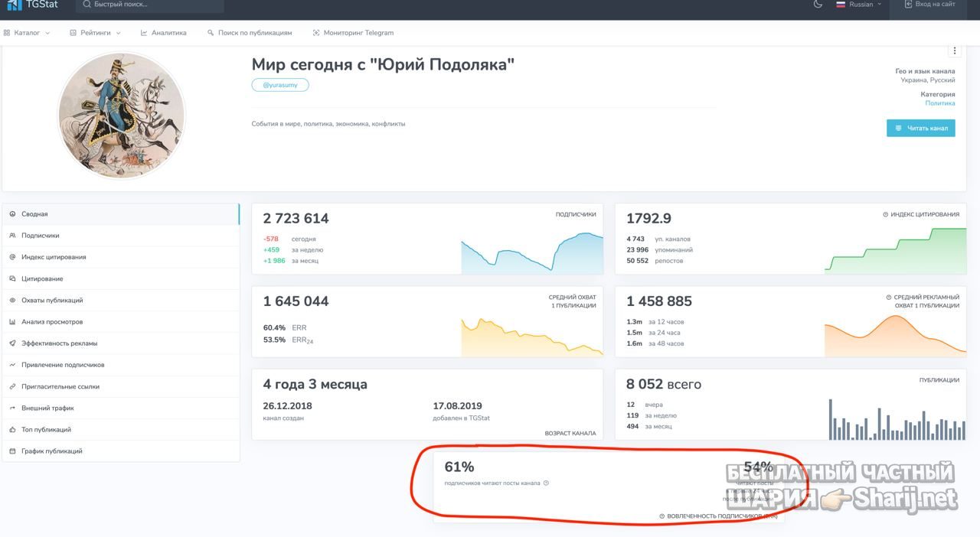Screen dimensions: 980x537
Task: Click the Сводная sidebar icon
Action: pos(12,214)
